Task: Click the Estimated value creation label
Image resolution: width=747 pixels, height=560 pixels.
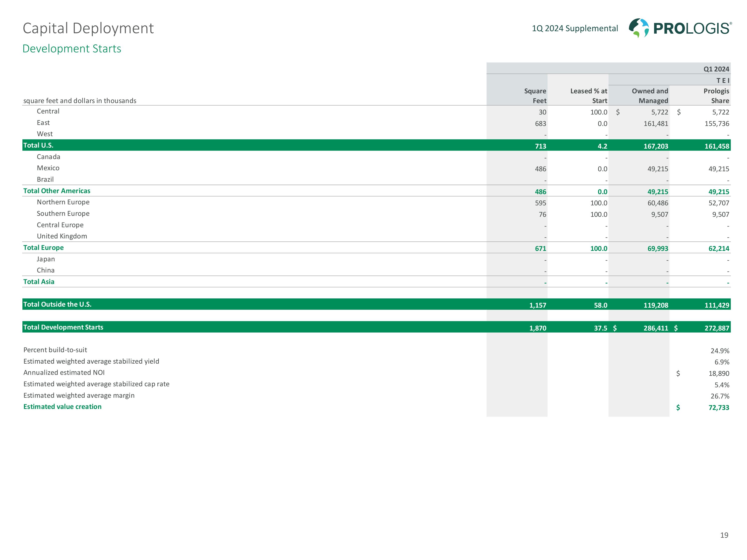Action: 62,406
